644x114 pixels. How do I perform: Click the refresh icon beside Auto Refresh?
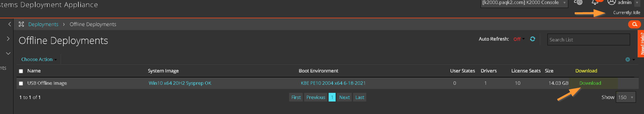point(532,39)
